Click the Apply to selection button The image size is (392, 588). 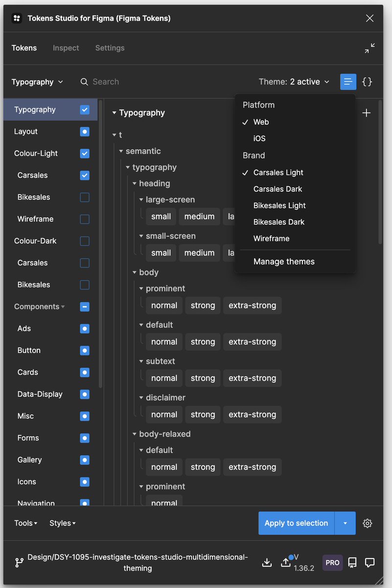pyautogui.click(x=296, y=523)
